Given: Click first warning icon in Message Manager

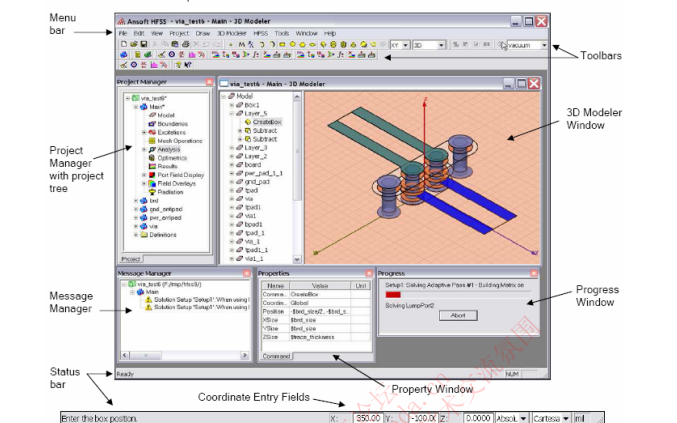Looking at the screenshot, I should click(149, 300).
